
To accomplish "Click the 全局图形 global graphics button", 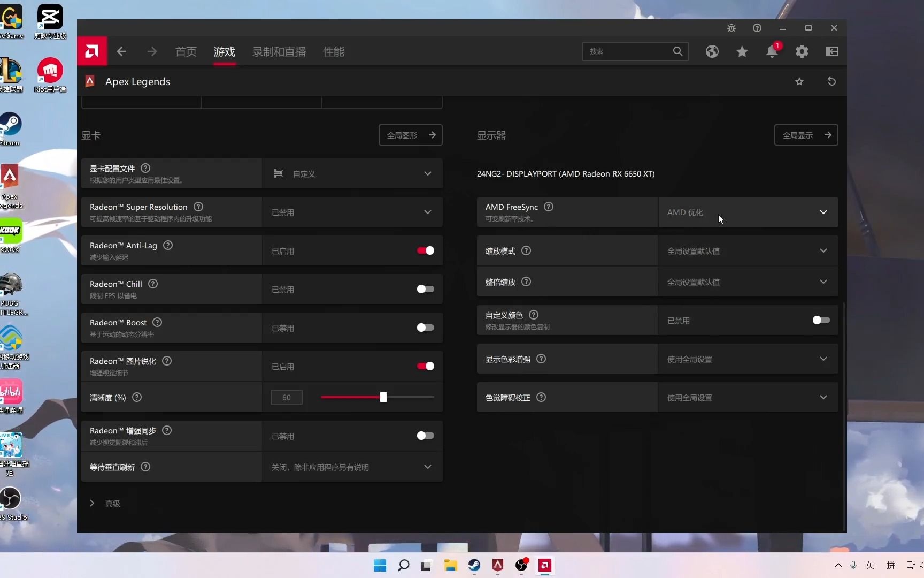I will point(410,135).
